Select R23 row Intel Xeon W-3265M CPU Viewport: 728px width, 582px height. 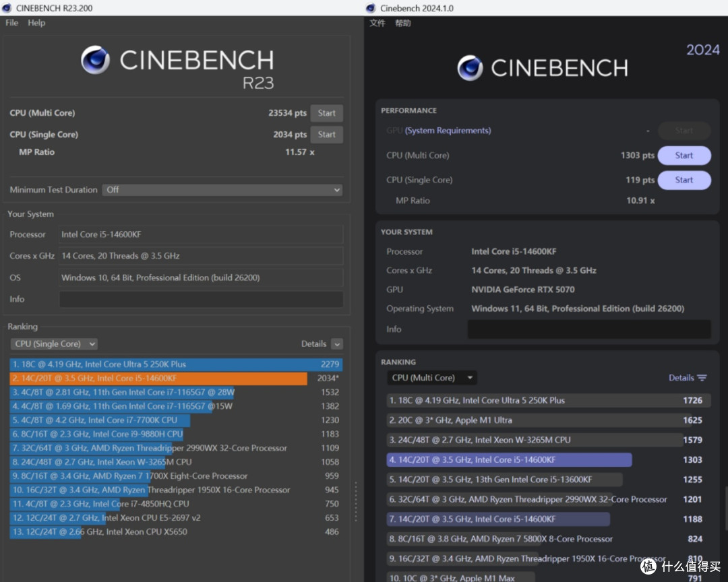coord(176,462)
